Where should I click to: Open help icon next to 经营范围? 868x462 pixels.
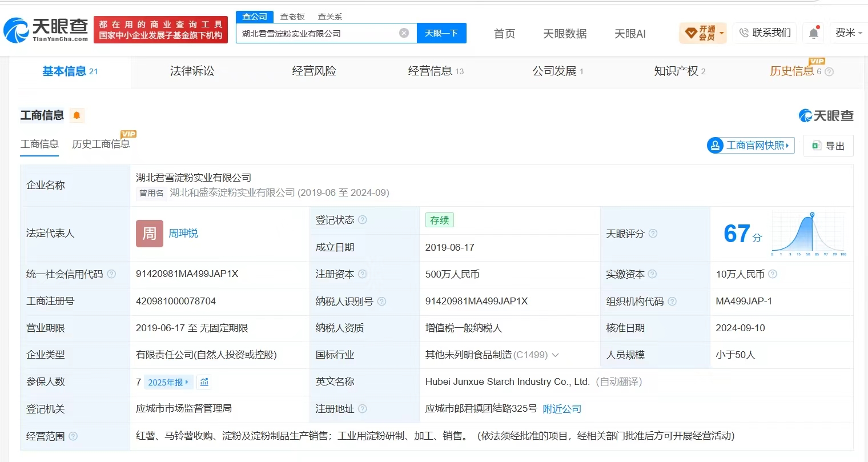pyautogui.click(x=73, y=436)
